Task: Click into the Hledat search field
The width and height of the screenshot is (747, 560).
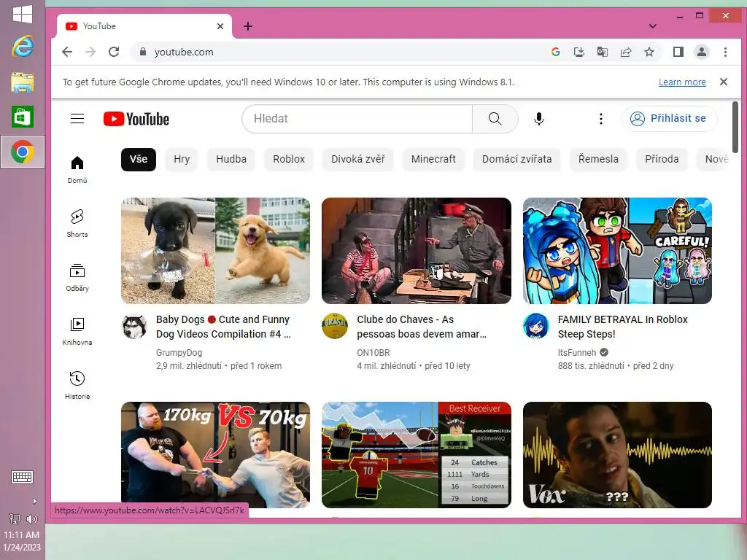Action: tap(357, 119)
